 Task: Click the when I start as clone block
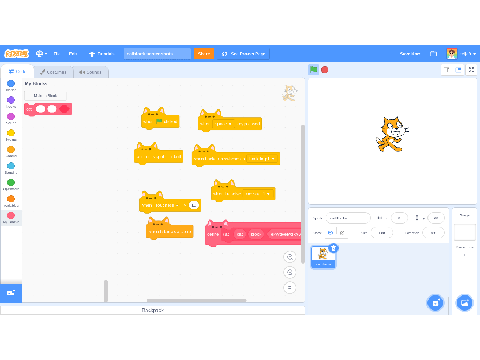pos(170,231)
